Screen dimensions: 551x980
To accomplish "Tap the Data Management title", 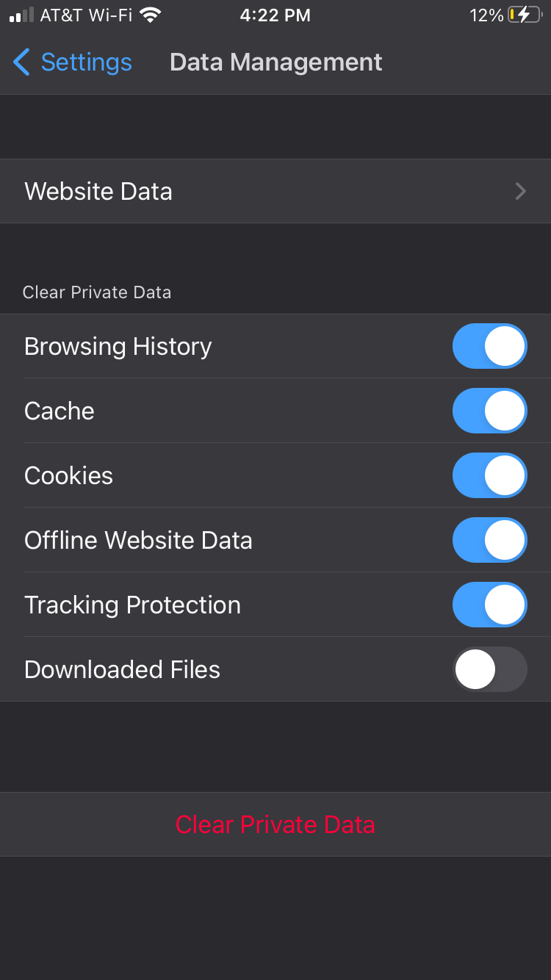I will pos(275,62).
